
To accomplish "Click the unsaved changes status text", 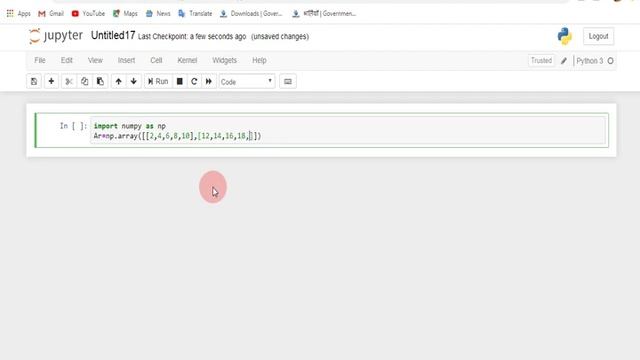I will [x=280, y=36].
